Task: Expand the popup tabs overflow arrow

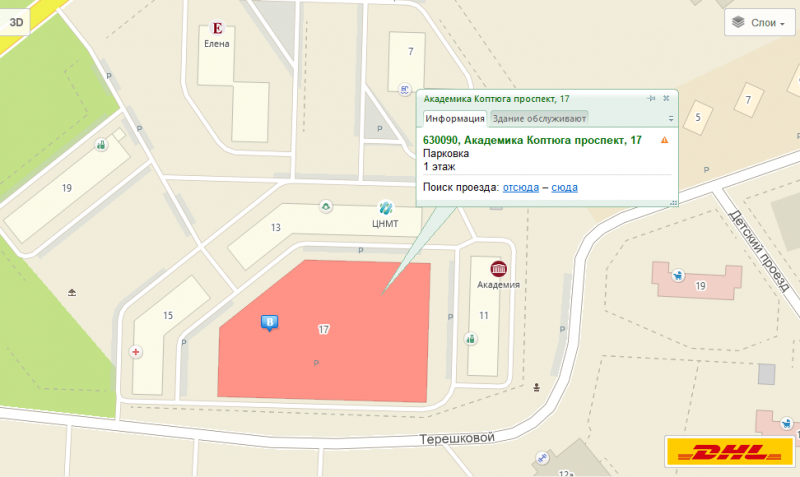Action: tap(671, 118)
